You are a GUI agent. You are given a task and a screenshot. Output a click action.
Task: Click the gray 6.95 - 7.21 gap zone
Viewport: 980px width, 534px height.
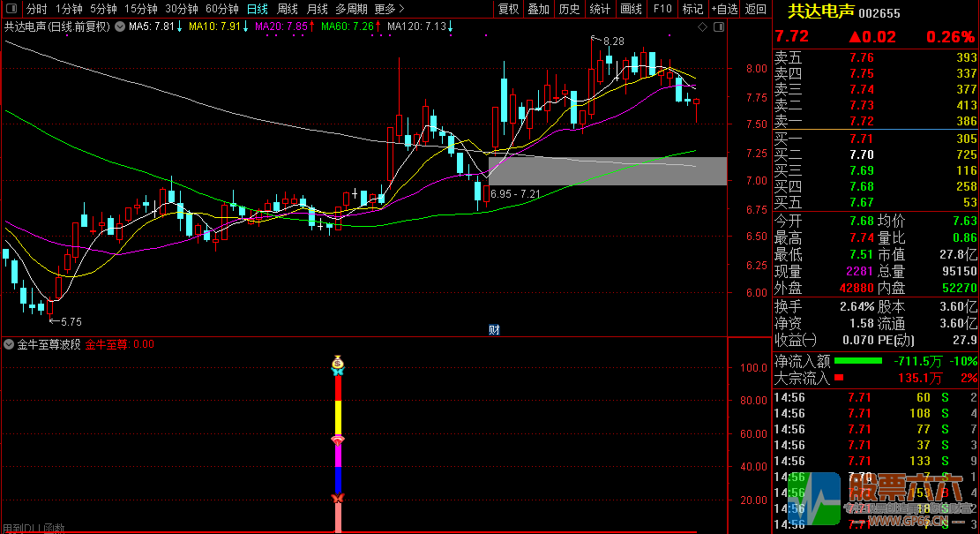tap(617, 171)
